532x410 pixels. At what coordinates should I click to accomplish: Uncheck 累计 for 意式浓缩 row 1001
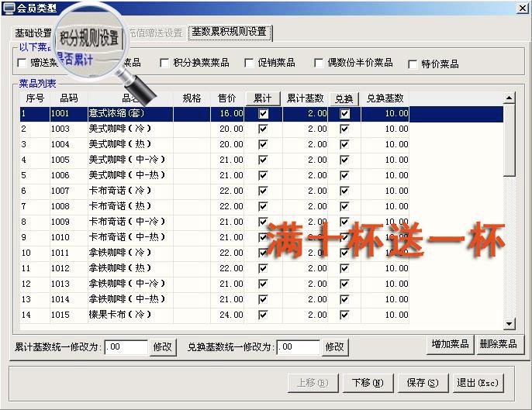pyautogui.click(x=264, y=114)
